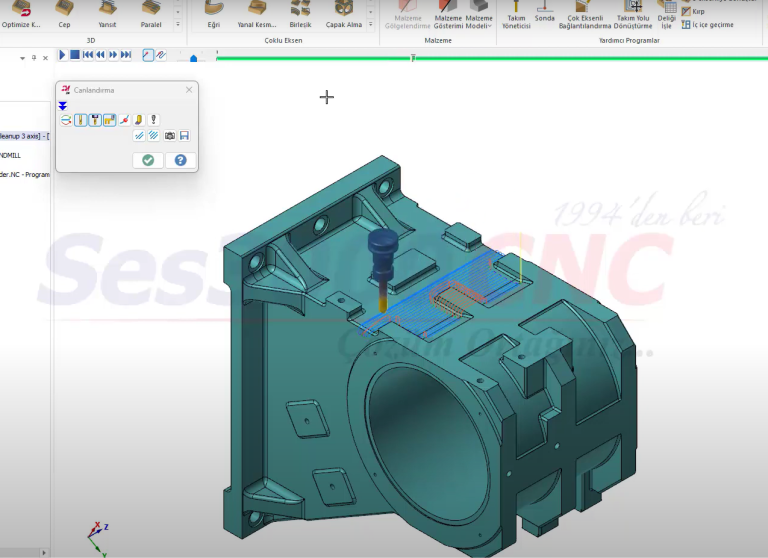Image resolution: width=768 pixels, height=558 pixels.
Task: Adjust the playback speed slider handle
Action: (193, 58)
